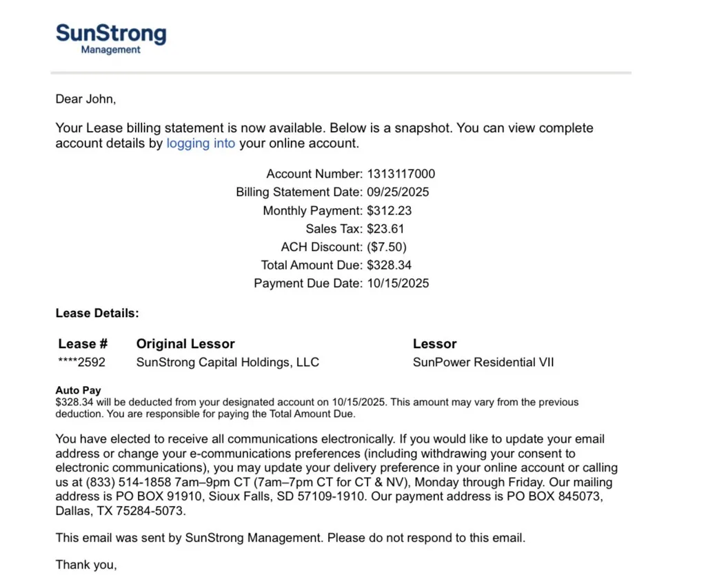Viewport: 706px width, 588px height.
Task: Click the "Thank you," closing line
Action: coord(86,565)
